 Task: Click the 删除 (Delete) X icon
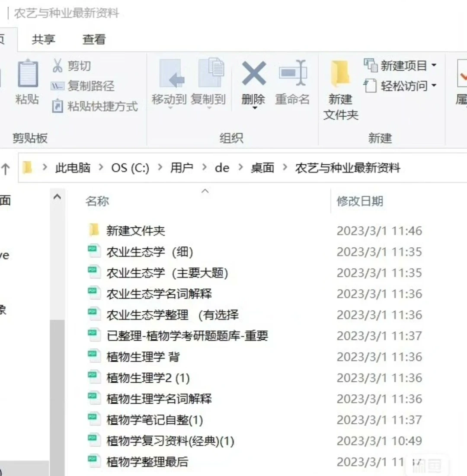253,73
